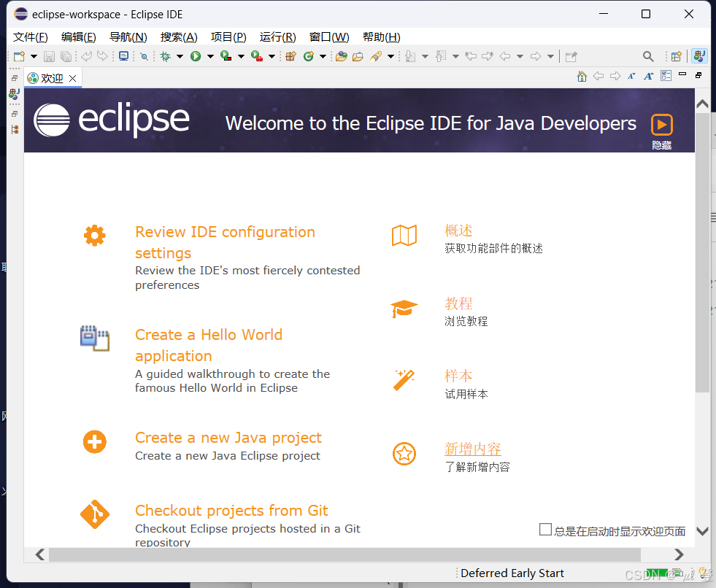The width and height of the screenshot is (716, 588).
Task: Click the Skip All Breakpoints icon
Action: click(144, 57)
